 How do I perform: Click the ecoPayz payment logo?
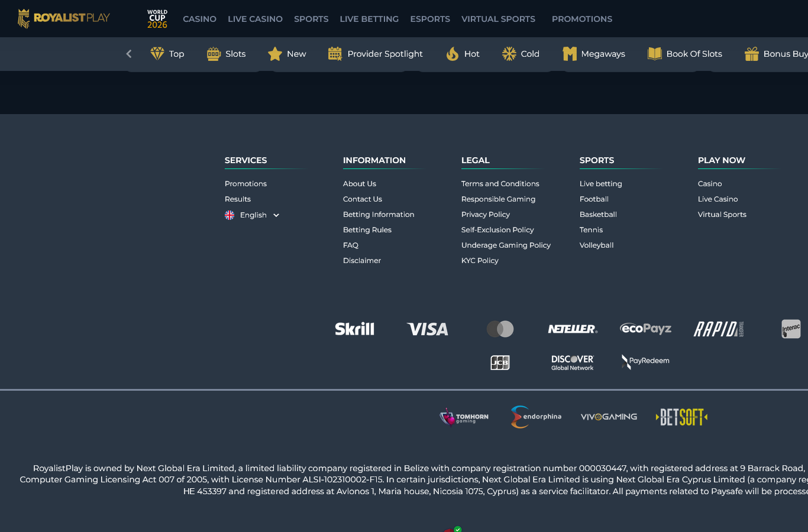click(x=646, y=329)
